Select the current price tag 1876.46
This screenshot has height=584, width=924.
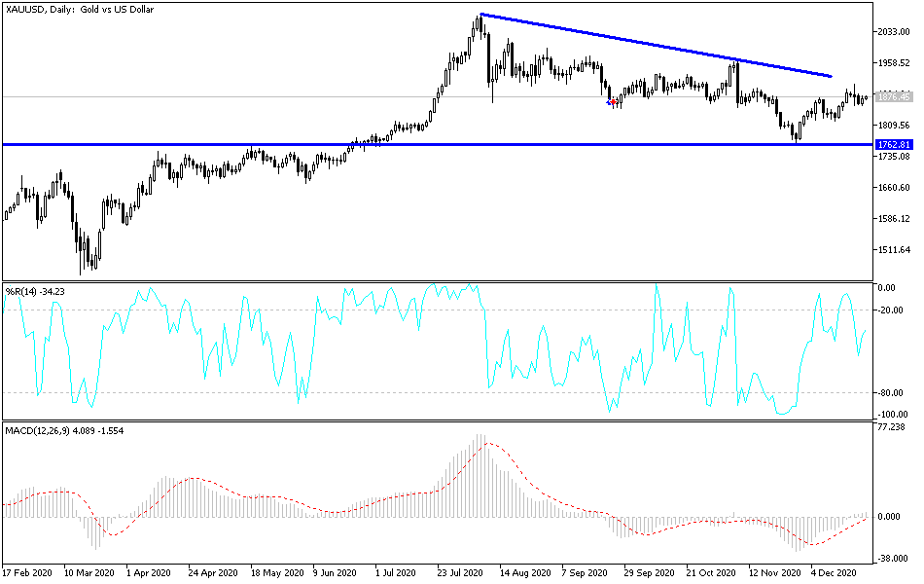893,97
